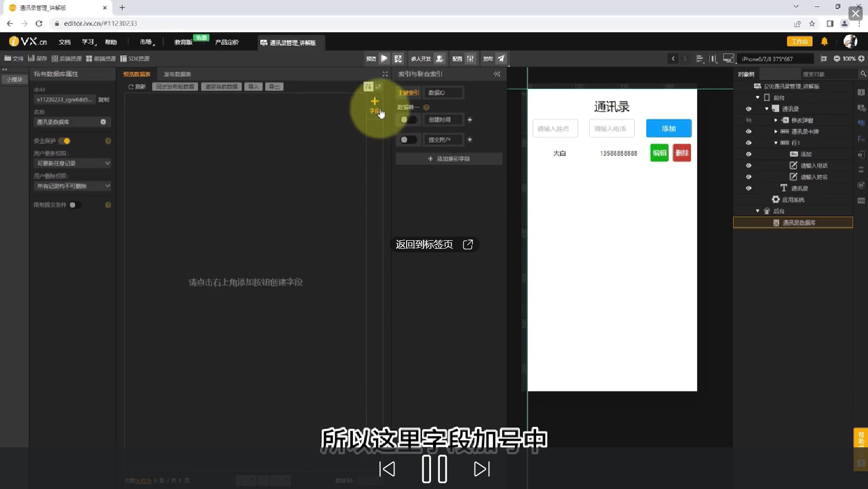Open the 后端资源 toolbar menu

point(66,58)
